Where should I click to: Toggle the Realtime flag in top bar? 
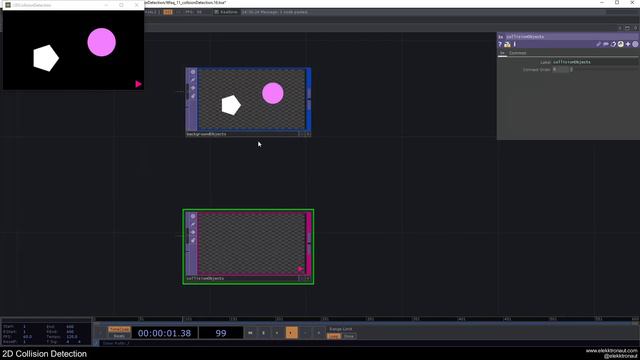[226, 12]
